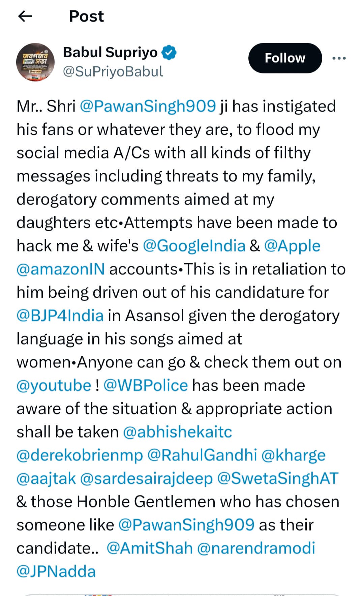Click Babul Supriyo's verified badge
The image size is (364, 596).
coord(170,52)
